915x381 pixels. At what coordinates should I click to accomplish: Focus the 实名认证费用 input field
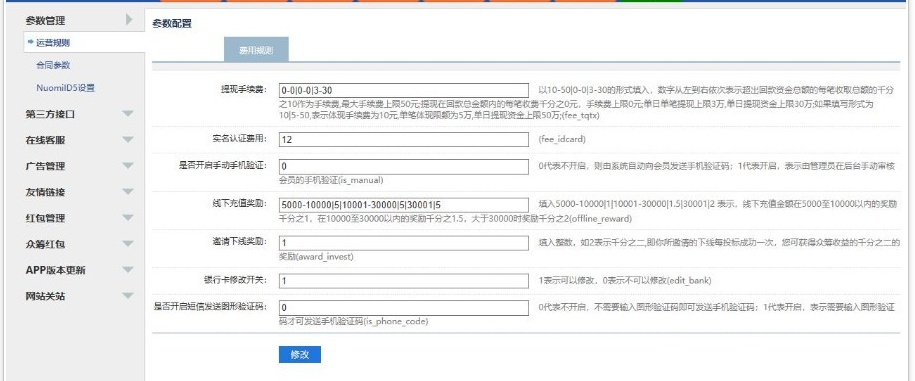click(404, 139)
